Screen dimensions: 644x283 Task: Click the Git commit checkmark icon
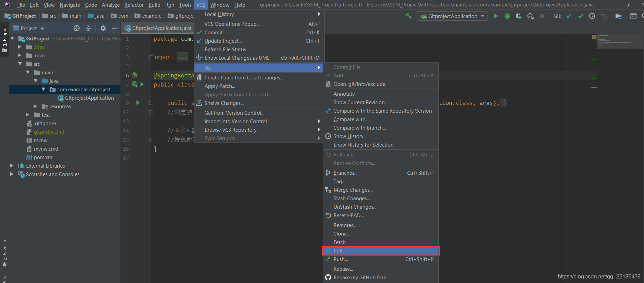pyautogui.click(x=581, y=16)
